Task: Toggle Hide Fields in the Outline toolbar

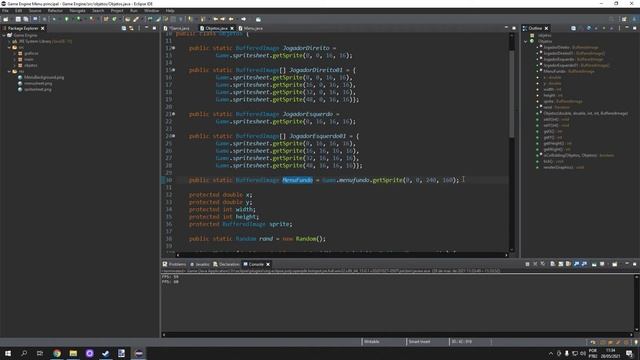Action: [x=589, y=28]
